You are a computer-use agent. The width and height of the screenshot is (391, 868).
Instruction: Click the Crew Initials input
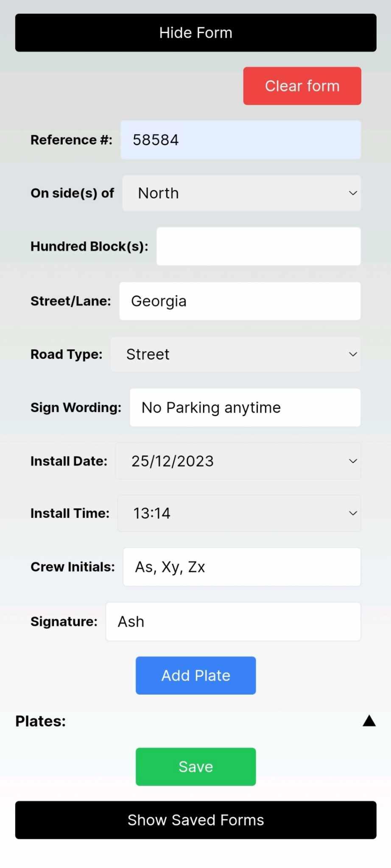pos(241,567)
